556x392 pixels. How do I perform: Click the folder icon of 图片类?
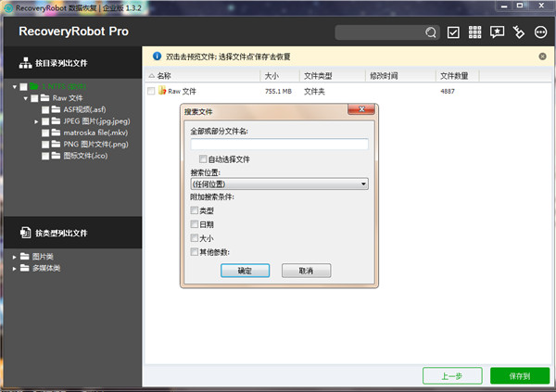24,256
